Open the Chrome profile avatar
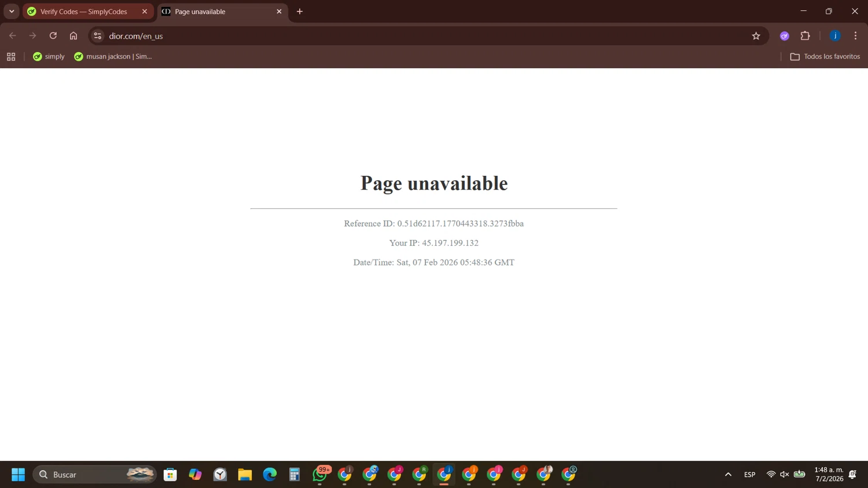This screenshot has height=488, width=868. (x=835, y=36)
